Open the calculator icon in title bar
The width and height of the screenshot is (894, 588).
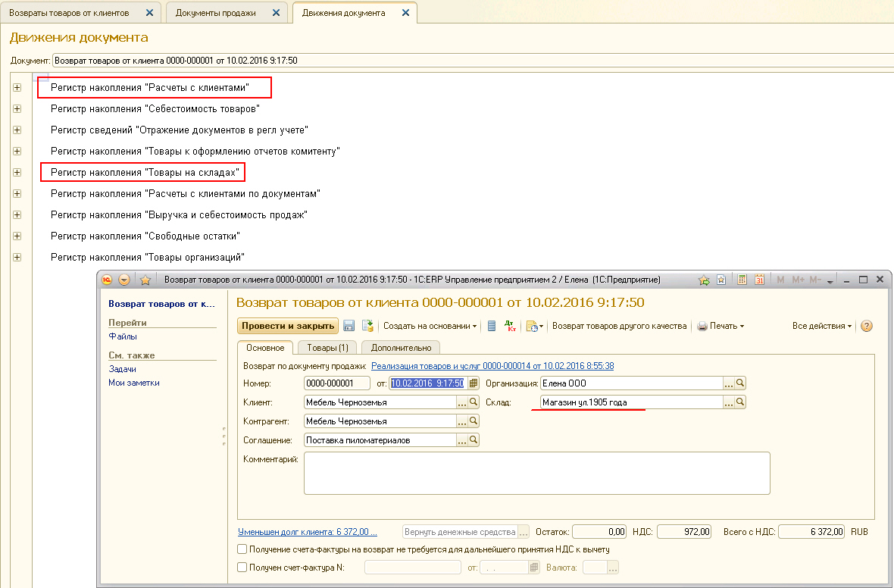tap(742, 280)
